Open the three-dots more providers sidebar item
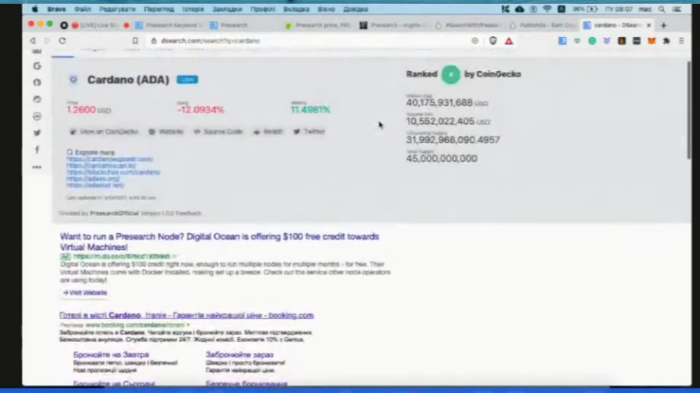This screenshot has width=700, height=393. 37,167
